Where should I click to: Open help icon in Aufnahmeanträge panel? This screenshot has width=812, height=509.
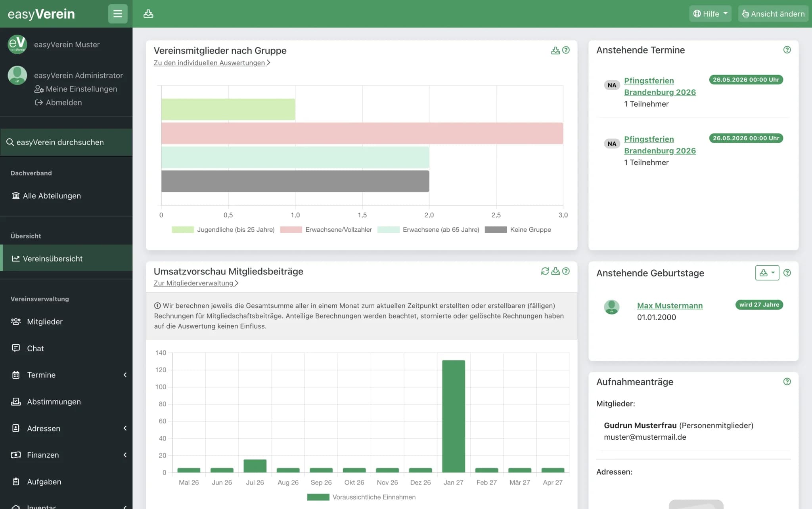pos(787,381)
